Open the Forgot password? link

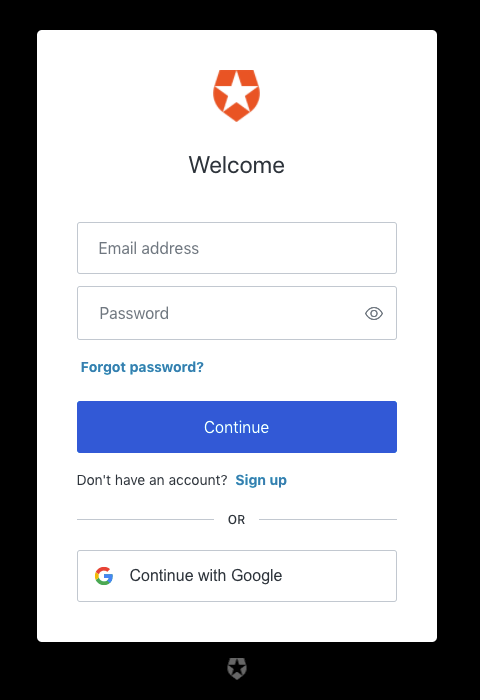click(142, 367)
